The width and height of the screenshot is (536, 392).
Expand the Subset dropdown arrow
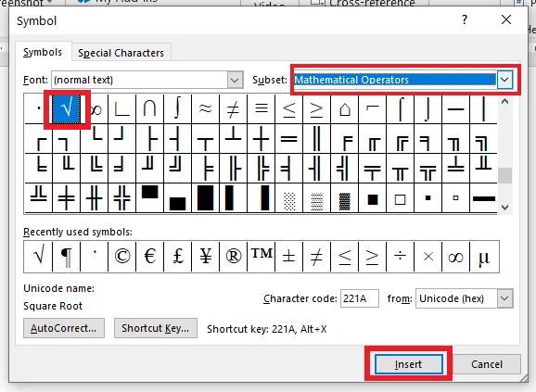coord(504,80)
